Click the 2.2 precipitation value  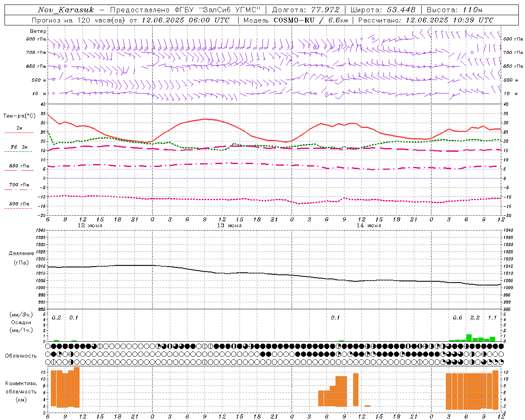(x=475, y=318)
